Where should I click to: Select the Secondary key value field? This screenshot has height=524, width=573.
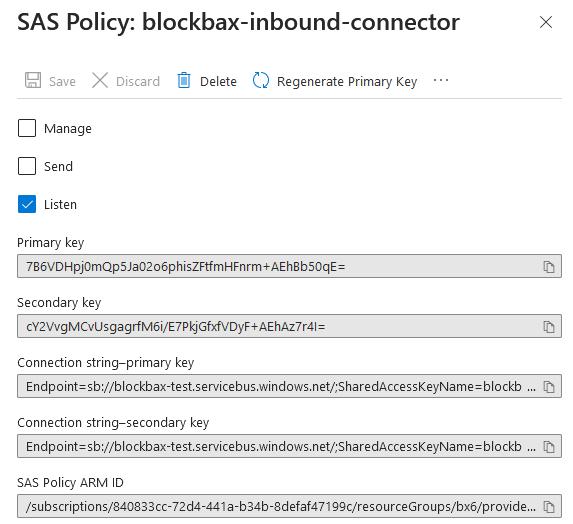click(x=289, y=326)
